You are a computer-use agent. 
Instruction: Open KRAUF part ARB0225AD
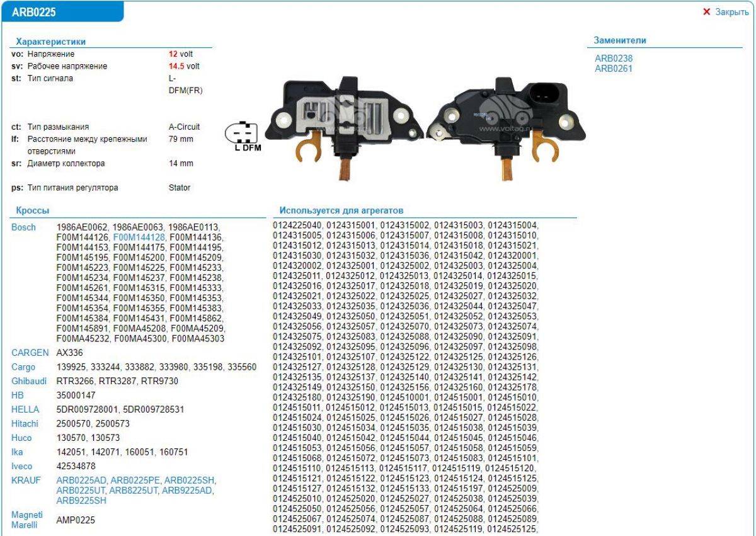tap(82, 481)
